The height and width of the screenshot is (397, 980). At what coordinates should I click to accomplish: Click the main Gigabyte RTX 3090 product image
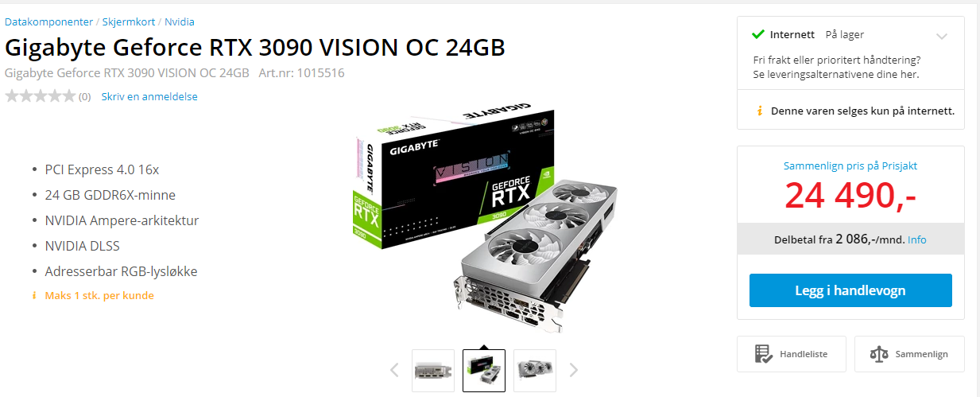484,220
